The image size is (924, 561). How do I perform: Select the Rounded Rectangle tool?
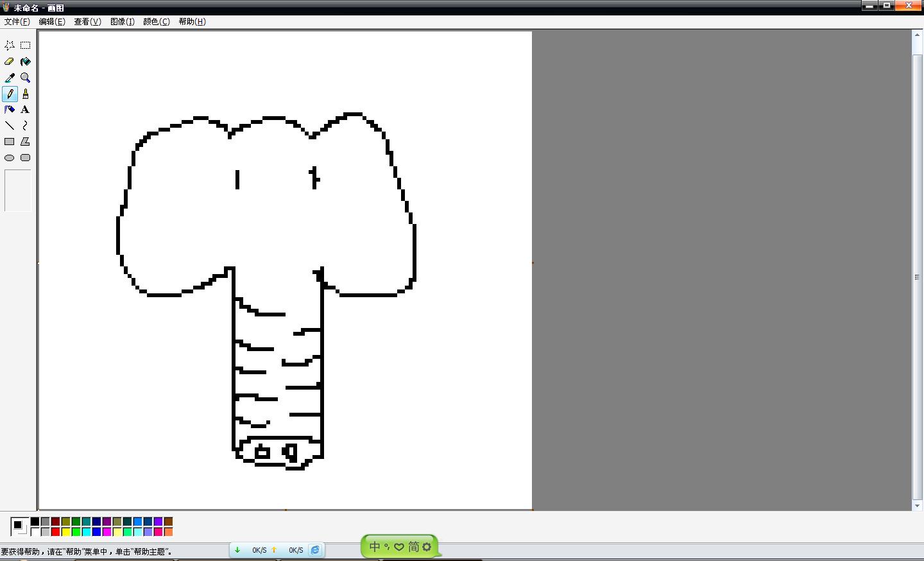click(26, 158)
